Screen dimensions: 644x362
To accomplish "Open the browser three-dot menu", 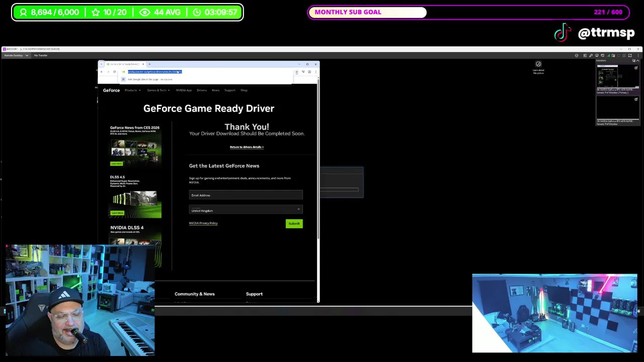I will tap(316, 72).
